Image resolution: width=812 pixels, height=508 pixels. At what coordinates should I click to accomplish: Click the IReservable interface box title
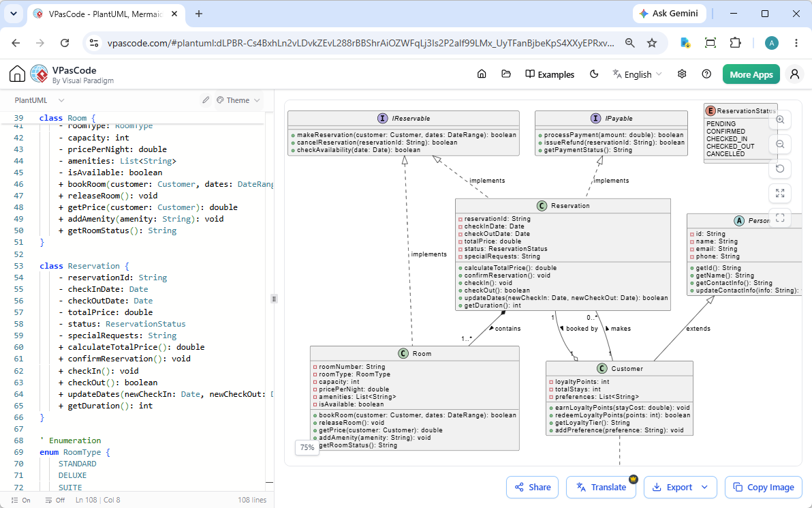tap(411, 118)
